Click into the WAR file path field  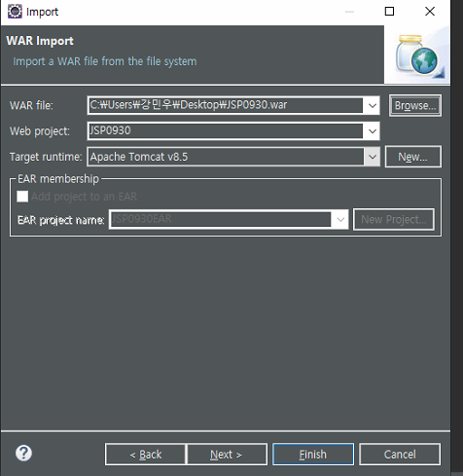click(x=226, y=105)
